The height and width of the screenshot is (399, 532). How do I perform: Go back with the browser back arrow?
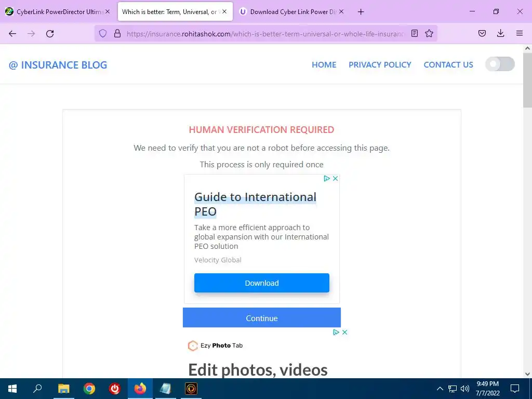point(12,33)
